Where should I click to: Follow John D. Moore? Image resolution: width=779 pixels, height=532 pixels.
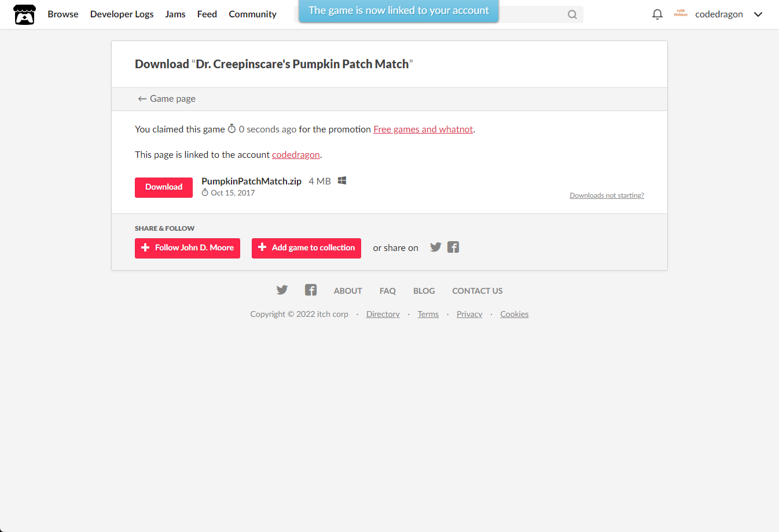coord(188,248)
